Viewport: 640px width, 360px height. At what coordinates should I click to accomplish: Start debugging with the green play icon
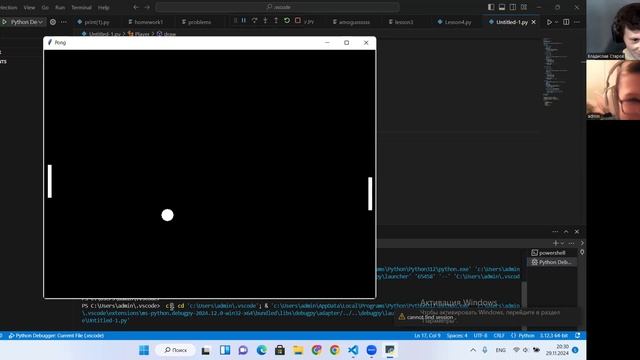[4, 22]
